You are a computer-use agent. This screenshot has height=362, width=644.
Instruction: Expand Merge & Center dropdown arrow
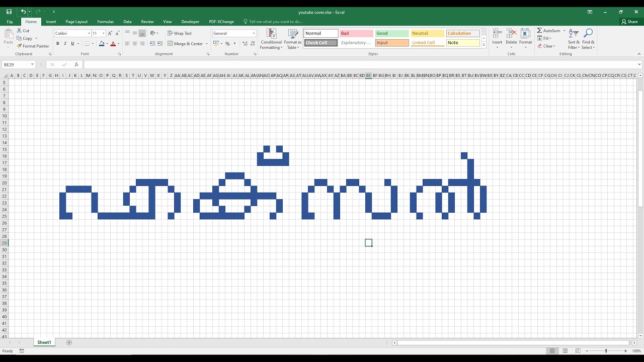pyautogui.click(x=207, y=44)
